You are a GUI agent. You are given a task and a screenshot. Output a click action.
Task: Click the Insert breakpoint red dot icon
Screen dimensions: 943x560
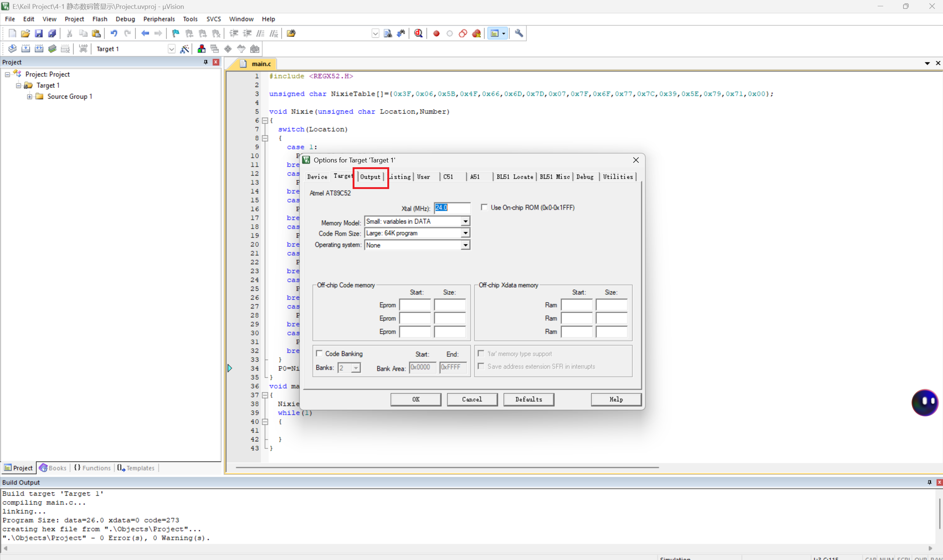[x=436, y=33]
